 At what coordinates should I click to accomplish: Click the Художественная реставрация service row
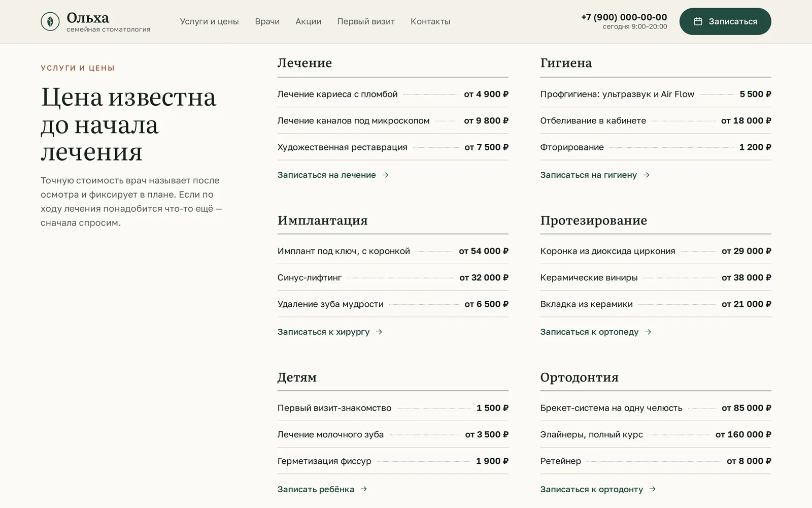click(x=393, y=147)
